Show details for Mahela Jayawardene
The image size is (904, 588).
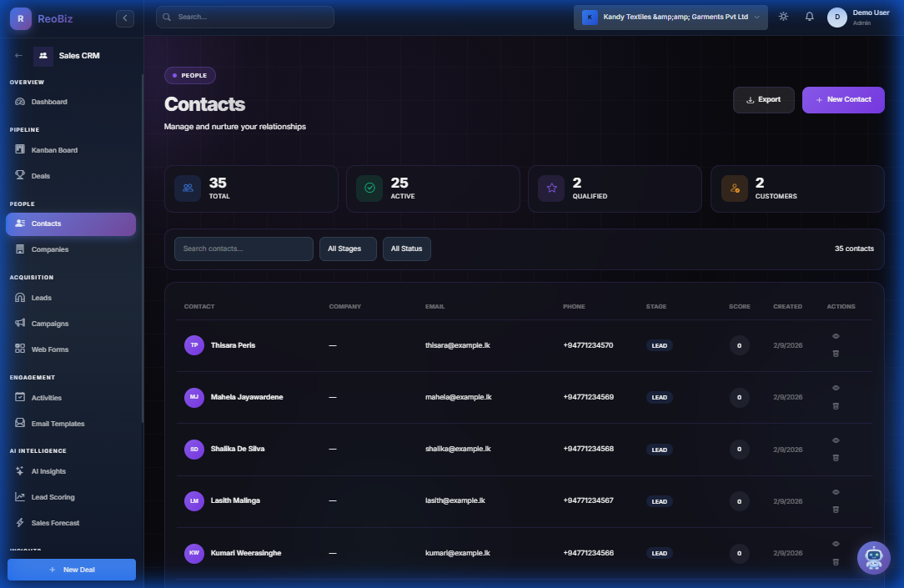click(836, 387)
